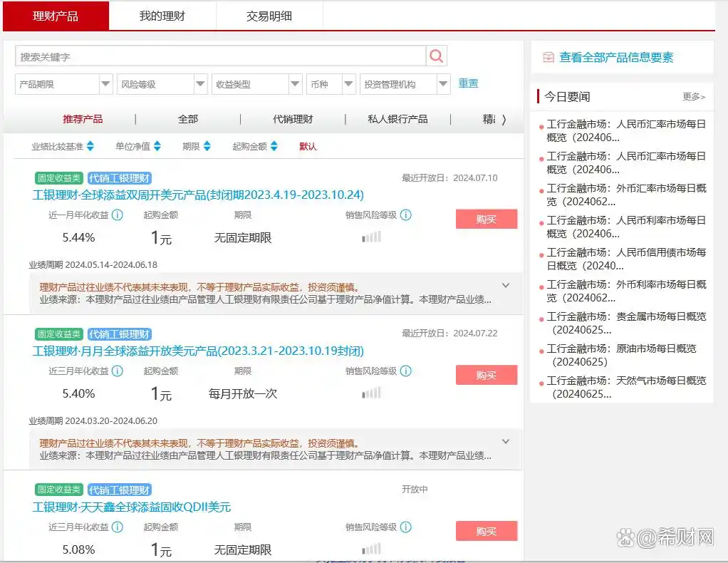The image size is (728, 563).
Task: Select the 代销理财 category tab
Action: [x=293, y=119]
